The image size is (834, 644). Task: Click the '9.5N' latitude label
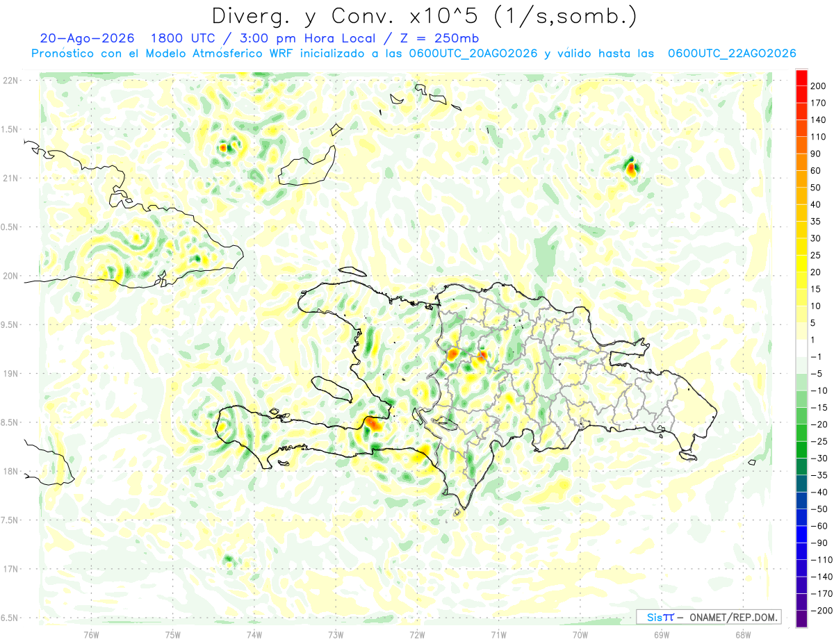[10, 324]
